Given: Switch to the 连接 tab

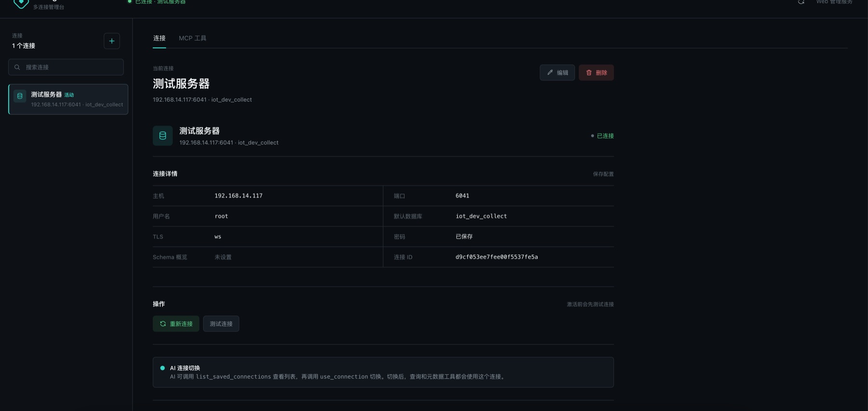Looking at the screenshot, I should (x=159, y=38).
